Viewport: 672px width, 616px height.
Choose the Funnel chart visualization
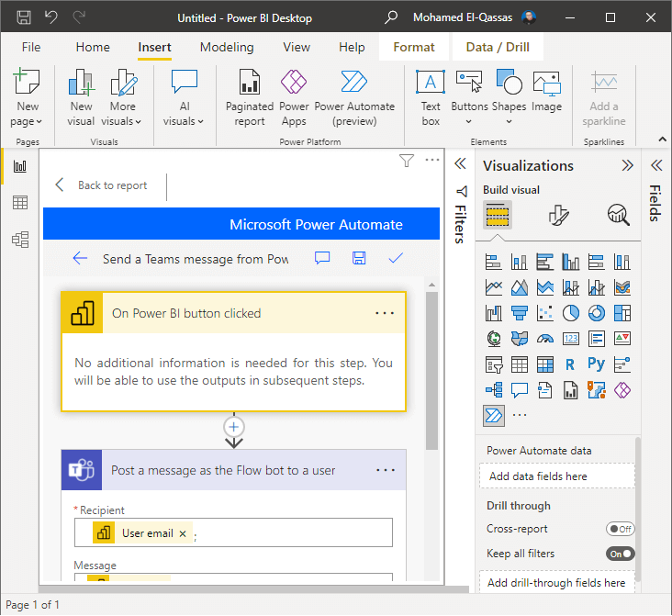pyautogui.click(x=519, y=313)
